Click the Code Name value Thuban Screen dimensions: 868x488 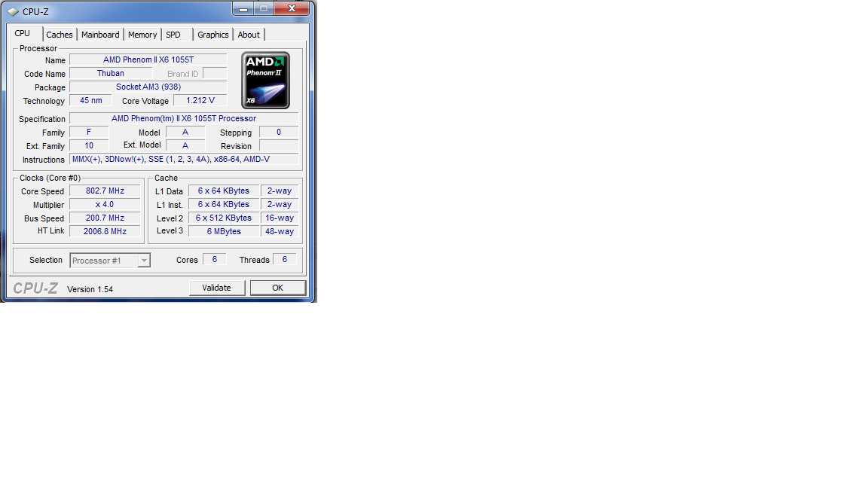(x=111, y=73)
